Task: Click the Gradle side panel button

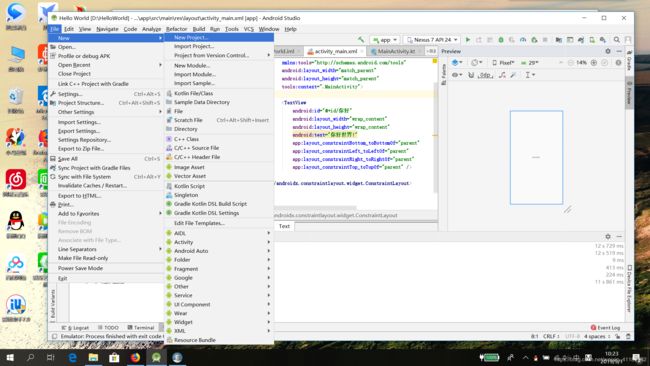Action: point(629,61)
